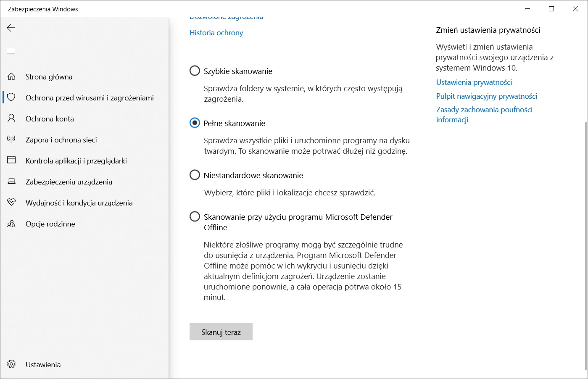Open the Historia ochrony link
588x379 pixels.
coord(216,33)
